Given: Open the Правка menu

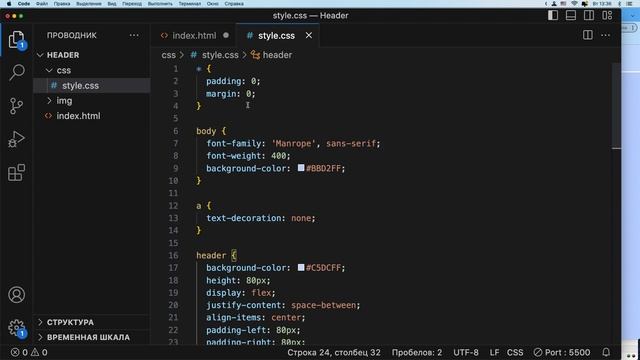Looking at the screenshot, I should tap(62, 4).
